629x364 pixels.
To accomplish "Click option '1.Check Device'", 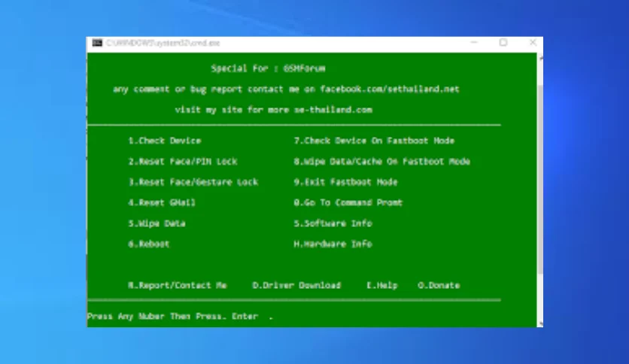I will pyautogui.click(x=165, y=141).
